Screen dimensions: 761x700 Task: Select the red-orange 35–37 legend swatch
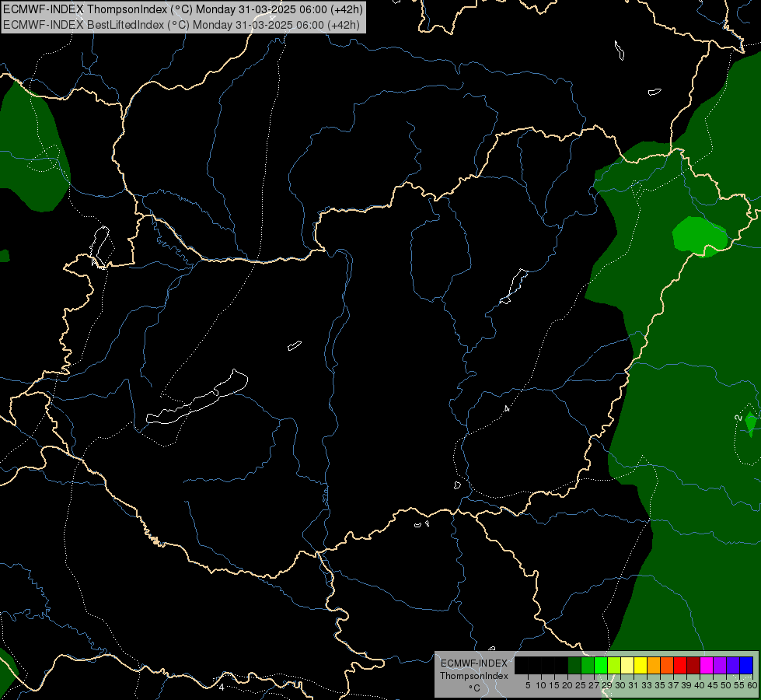tap(667, 665)
